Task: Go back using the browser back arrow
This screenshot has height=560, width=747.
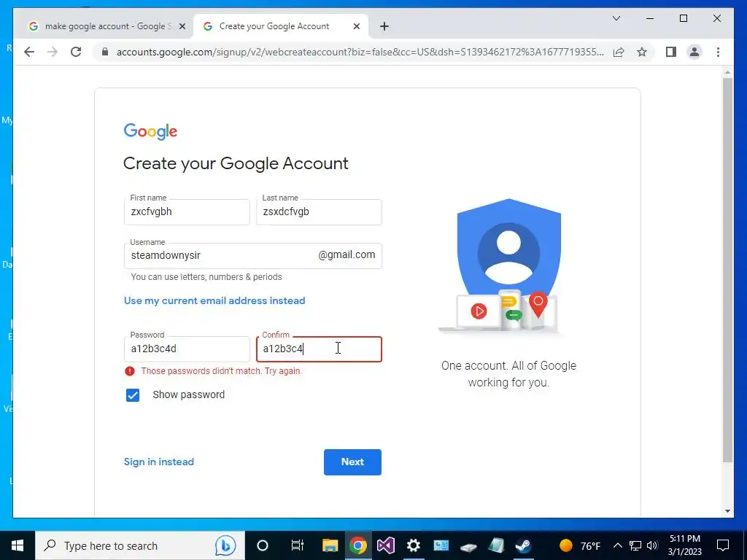Action: [29, 52]
